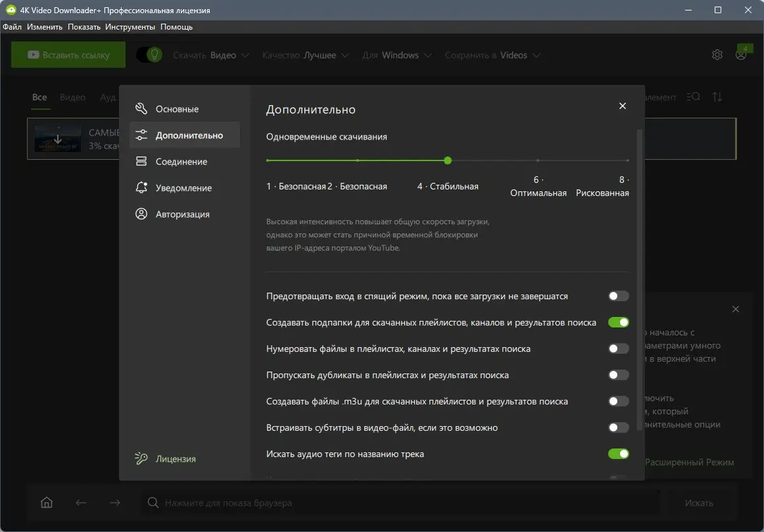This screenshot has height=532, width=764.
Task: Close the settings dialog with X
Action: pyautogui.click(x=623, y=106)
